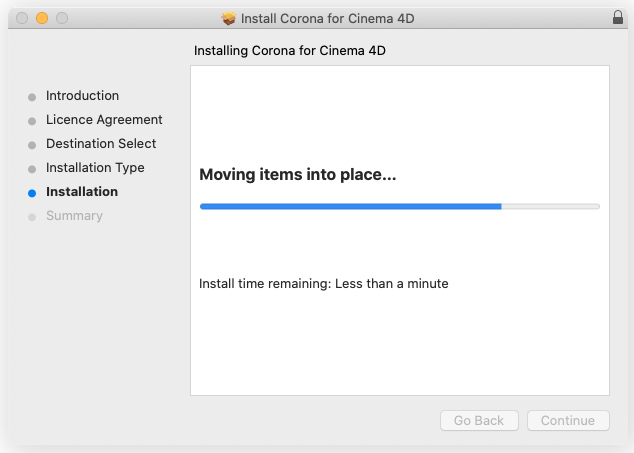Image resolution: width=634 pixels, height=453 pixels.
Task: Select the Introduction step label
Action: pos(82,95)
